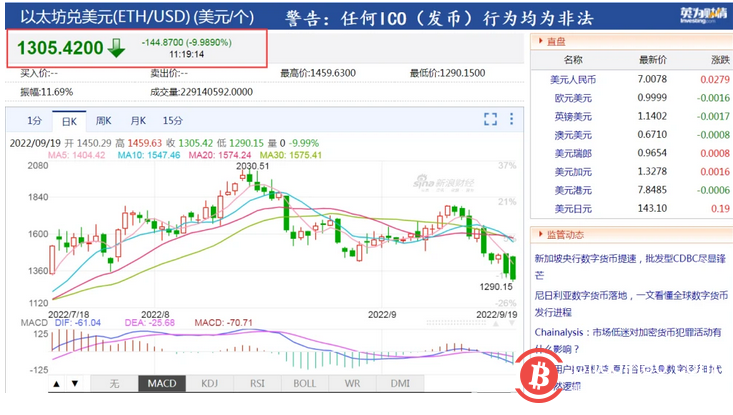Open the 美元人民币 quote link
Image resolution: width=733 pixels, height=415 pixels.
click(x=573, y=79)
